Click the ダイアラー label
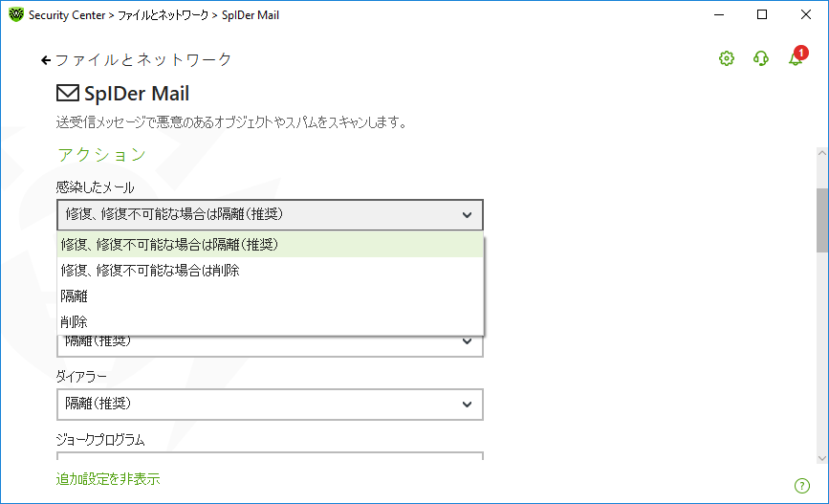 pyautogui.click(x=81, y=376)
